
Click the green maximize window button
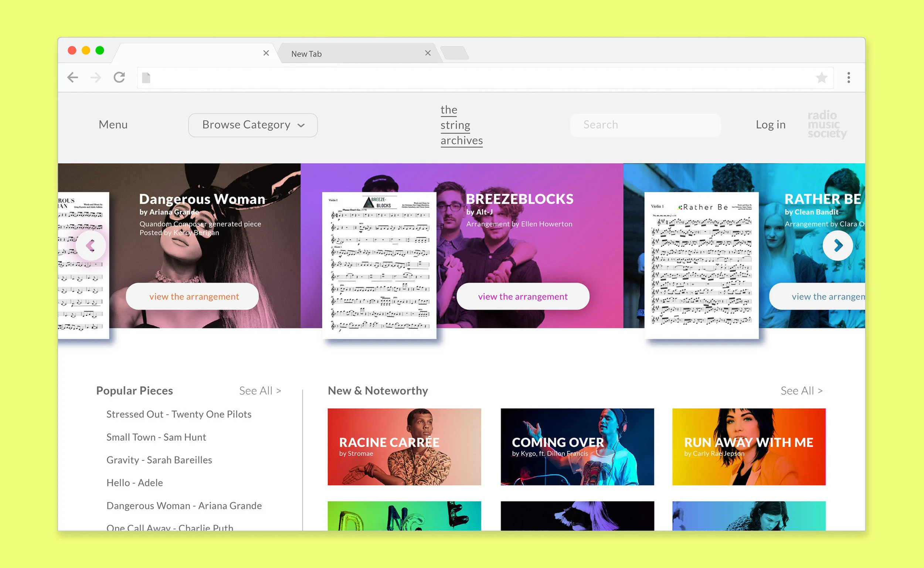(100, 50)
